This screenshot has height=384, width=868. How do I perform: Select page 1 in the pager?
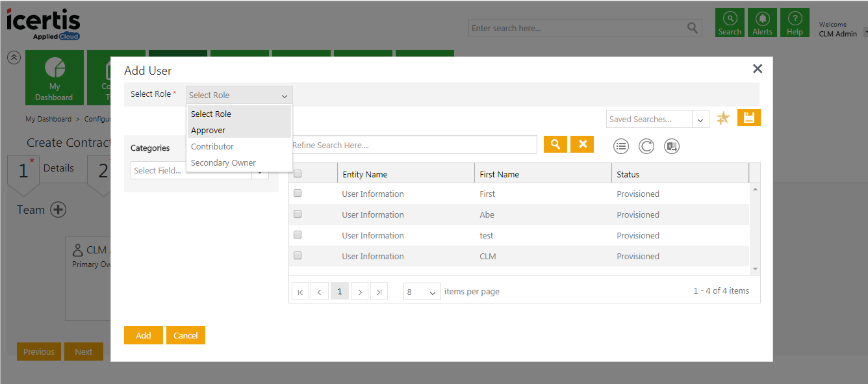point(339,292)
